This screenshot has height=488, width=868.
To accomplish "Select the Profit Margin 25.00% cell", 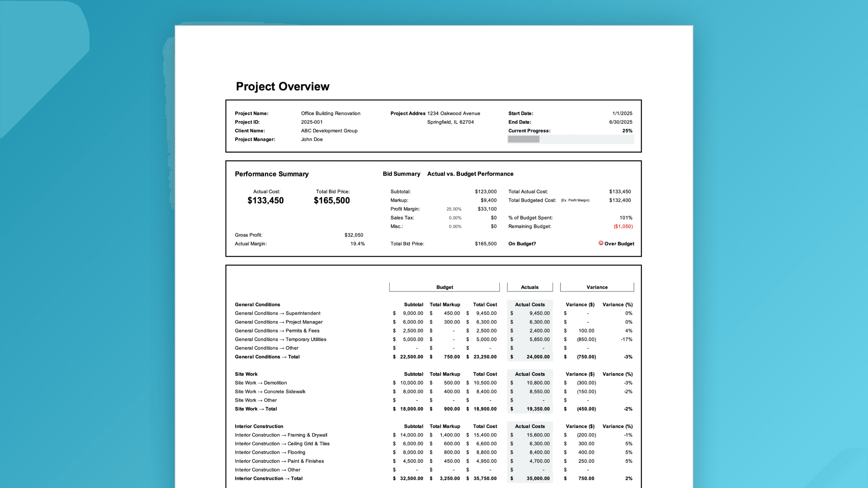I will (x=454, y=209).
